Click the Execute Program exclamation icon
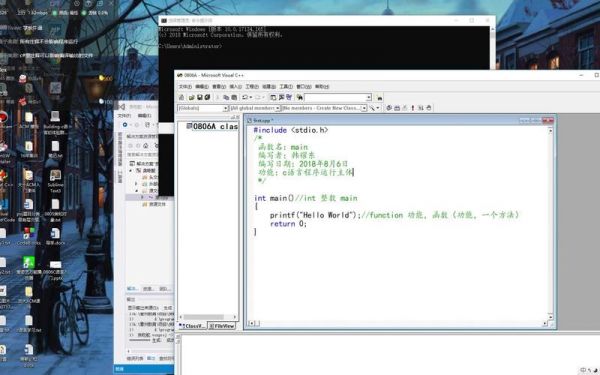 pyautogui.click(x=413, y=108)
